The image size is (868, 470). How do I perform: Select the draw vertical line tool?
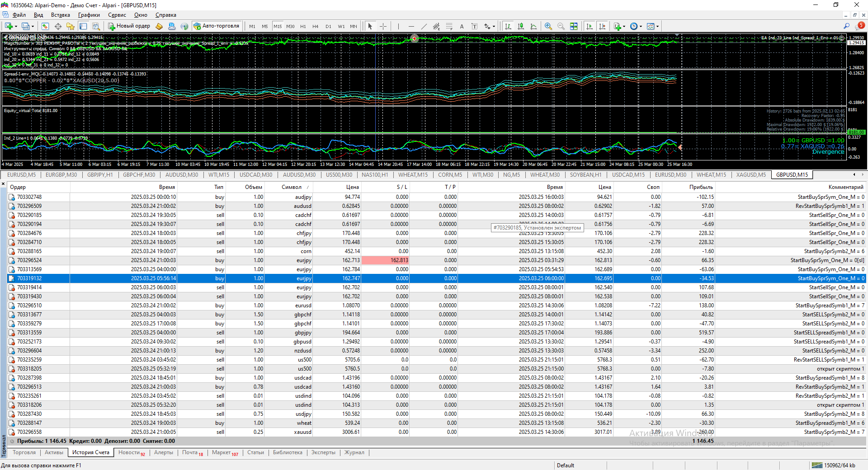click(x=398, y=26)
